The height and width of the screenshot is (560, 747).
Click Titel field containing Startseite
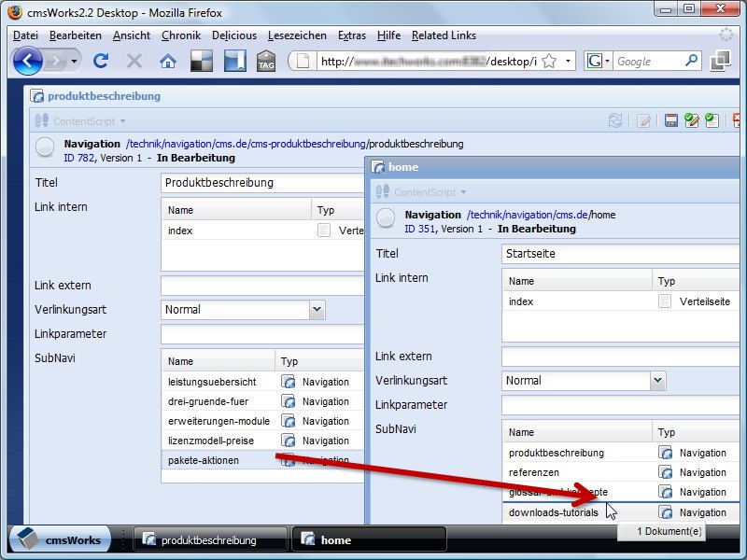[x=621, y=254]
